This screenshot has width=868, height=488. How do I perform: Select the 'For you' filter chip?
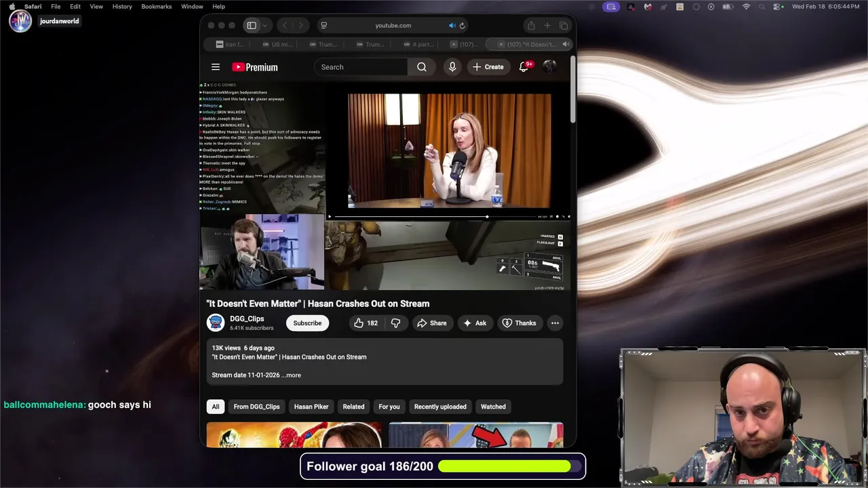point(389,407)
